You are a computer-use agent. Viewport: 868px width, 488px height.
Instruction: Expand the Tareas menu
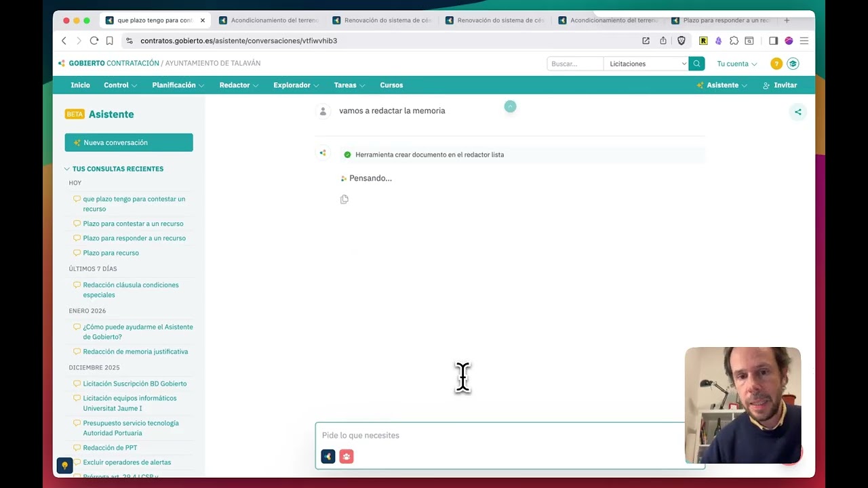[x=349, y=85]
